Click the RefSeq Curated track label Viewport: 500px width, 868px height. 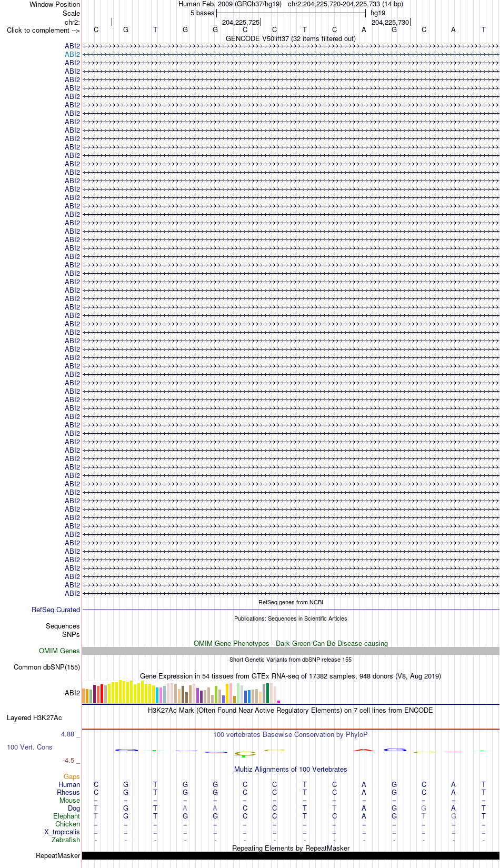pos(56,610)
